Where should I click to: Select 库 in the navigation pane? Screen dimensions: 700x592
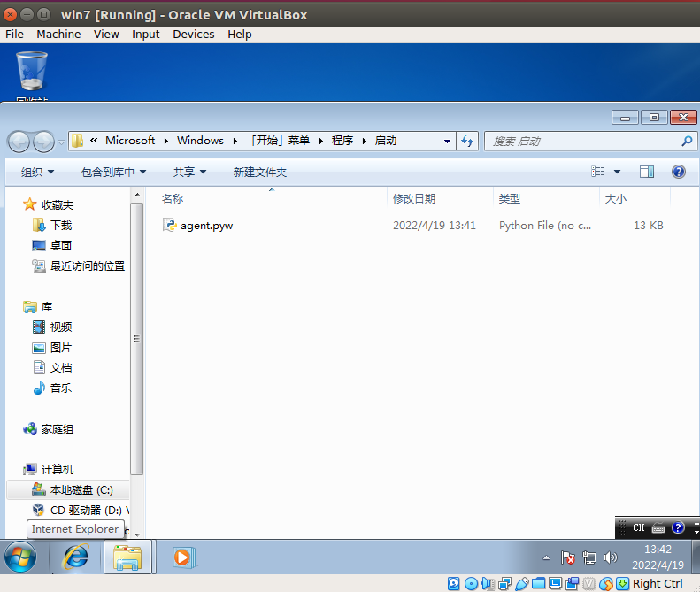click(46, 307)
